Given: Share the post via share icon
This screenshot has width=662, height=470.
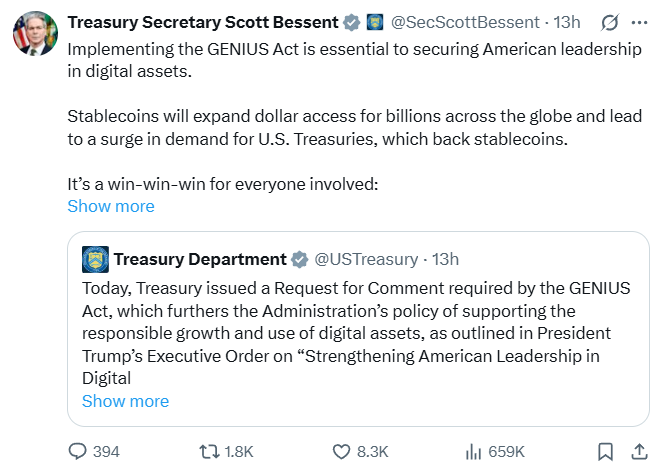Looking at the screenshot, I should [636, 451].
